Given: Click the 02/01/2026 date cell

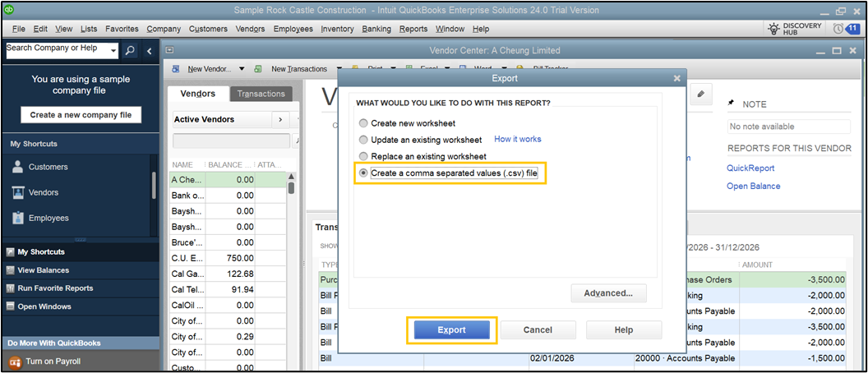Looking at the screenshot, I should click(x=581, y=358).
